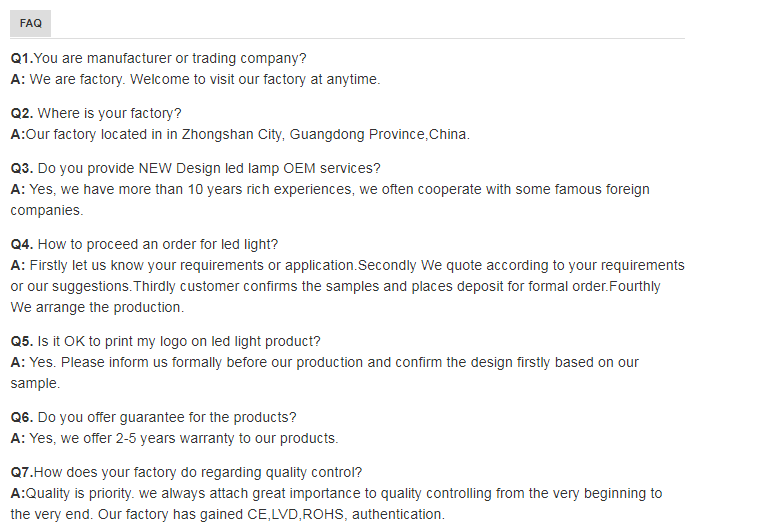Click the bold Q6. label
This screenshot has height=532, width=777.
pyautogui.click(x=22, y=417)
